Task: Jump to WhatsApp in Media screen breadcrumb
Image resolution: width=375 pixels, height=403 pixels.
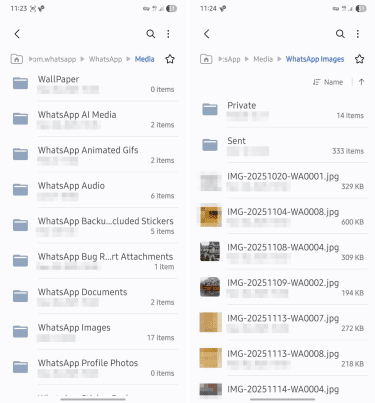Action: pyautogui.click(x=105, y=59)
